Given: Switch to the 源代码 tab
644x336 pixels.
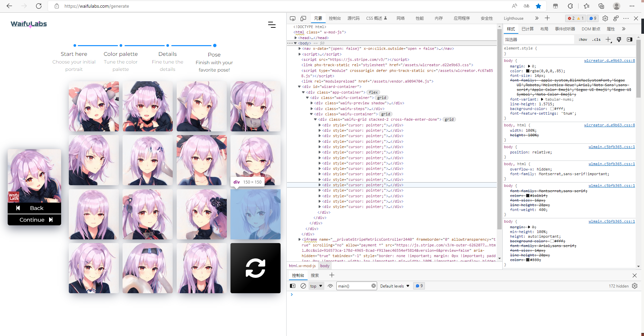Looking at the screenshot, I should pyautogui.click(x=353, y=18).
